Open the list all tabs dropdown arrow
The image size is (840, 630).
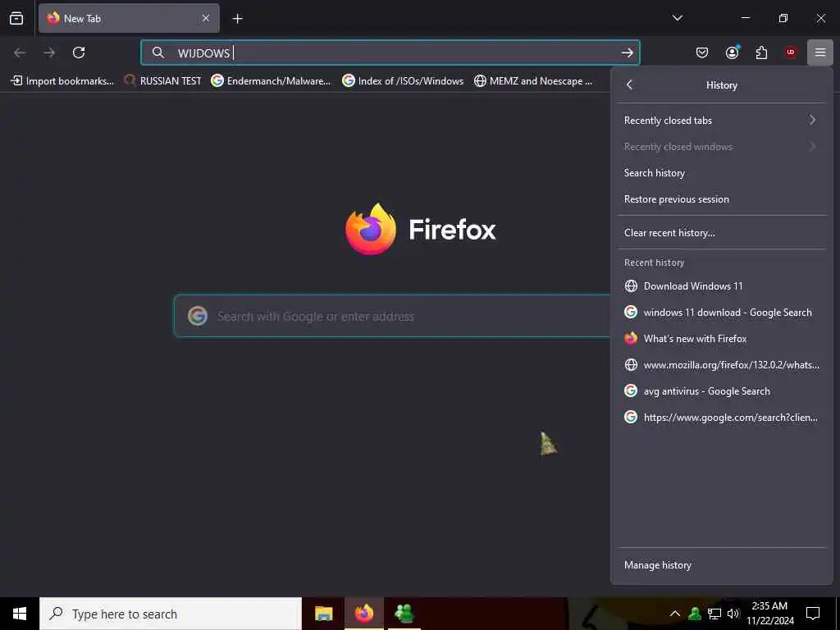click(677, 18)
